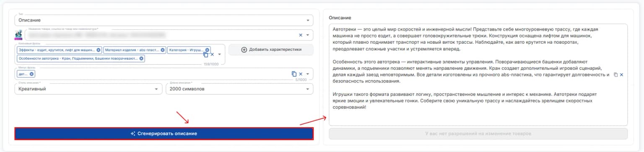Image resolution: width=644 pixels, height=152 pixels.
Task: Open the description style 'Креативный' dropdown
Action: pos(88,89)
